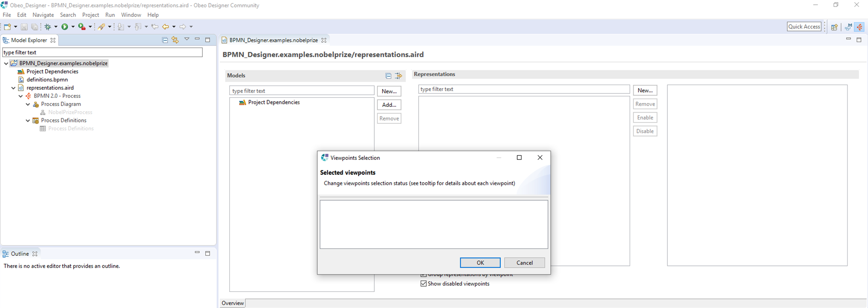The width and height of the screenshot is (868, 308).
Task: Go to Previous Annotation toolbar icon
Action: [138, 27]
